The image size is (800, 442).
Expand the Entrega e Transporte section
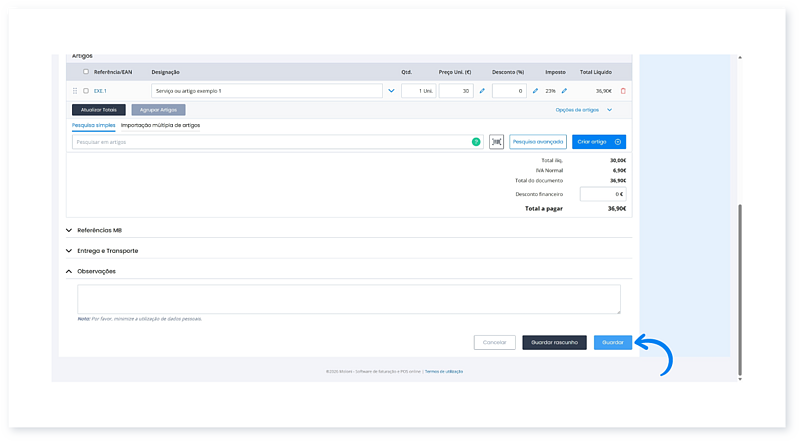(x=69, y=250)
